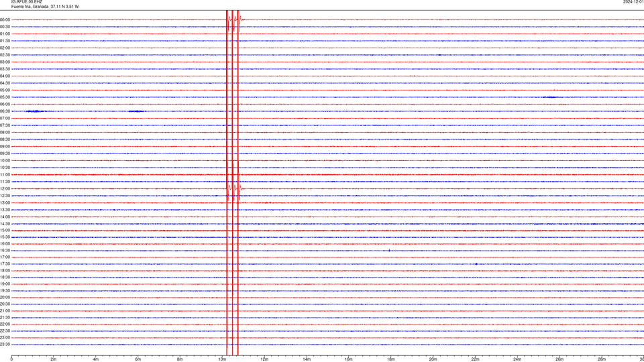Select the 12:30 time label
This screenshot has height=362, width=644.
coord(5,196)
